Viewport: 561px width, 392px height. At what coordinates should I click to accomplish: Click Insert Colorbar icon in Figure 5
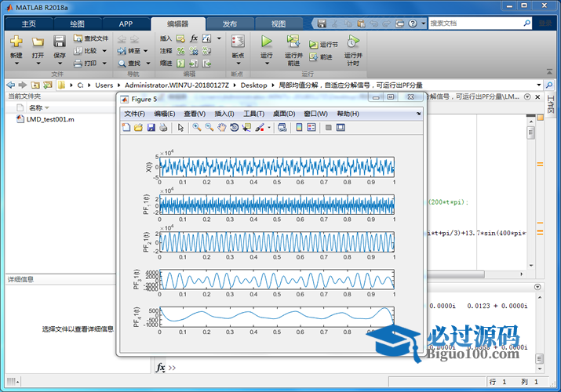click(300, 128)
